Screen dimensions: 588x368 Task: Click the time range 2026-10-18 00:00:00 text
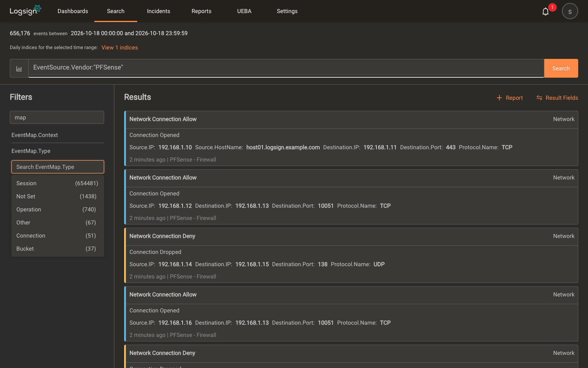coord(97,33)
